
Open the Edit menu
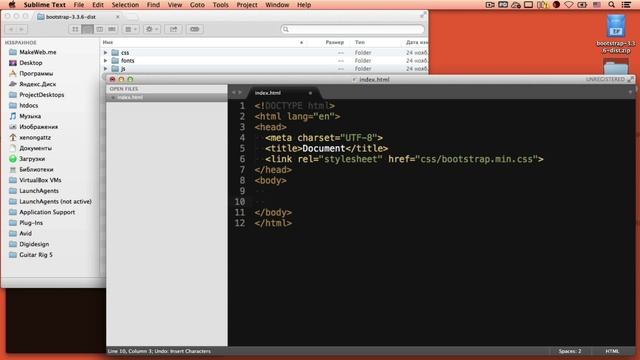(x=98, y=5)
